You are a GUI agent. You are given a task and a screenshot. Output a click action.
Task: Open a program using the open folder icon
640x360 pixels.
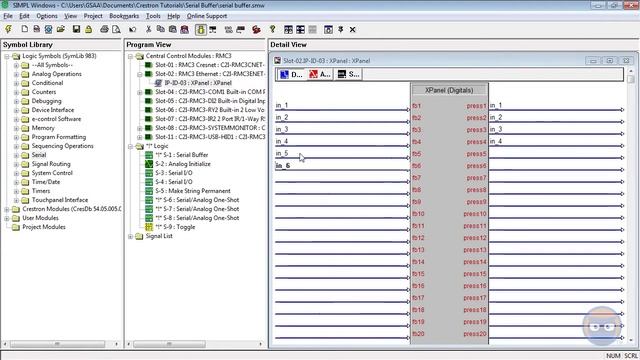61,29
